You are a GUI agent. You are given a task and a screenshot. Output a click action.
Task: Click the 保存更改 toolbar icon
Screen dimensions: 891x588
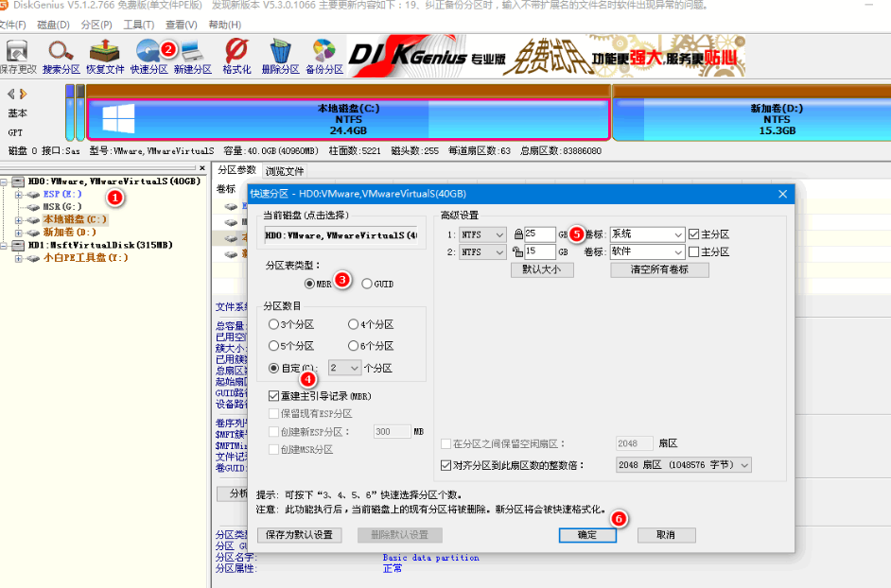[x=15, y=52]
